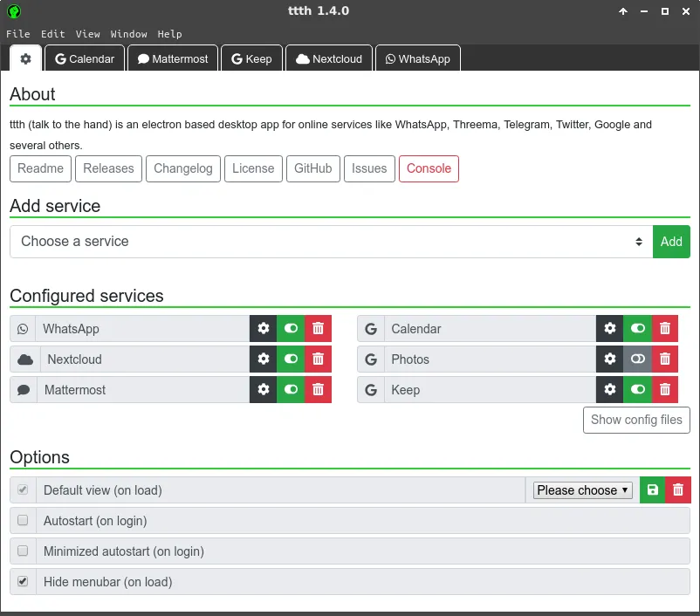Disable the Nextcloud service toggle
Viewport: 700px width, 616px height.
(291, 359)
